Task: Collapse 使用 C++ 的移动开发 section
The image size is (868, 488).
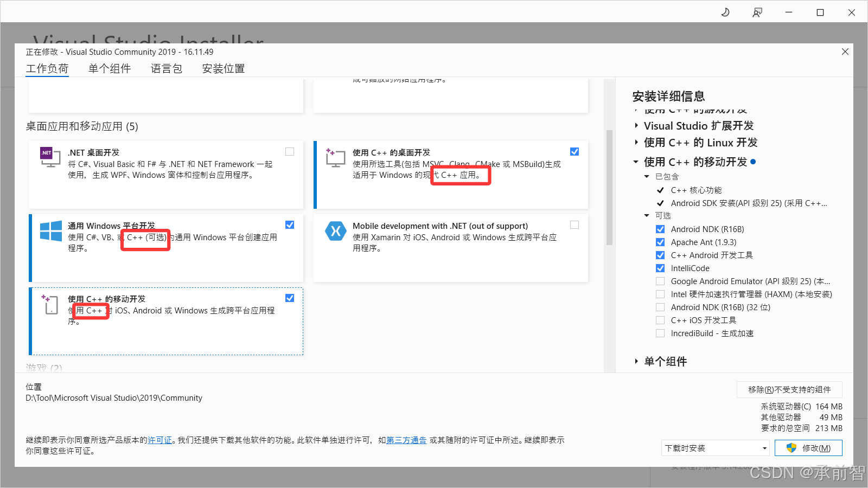Action: click(636, 162)
